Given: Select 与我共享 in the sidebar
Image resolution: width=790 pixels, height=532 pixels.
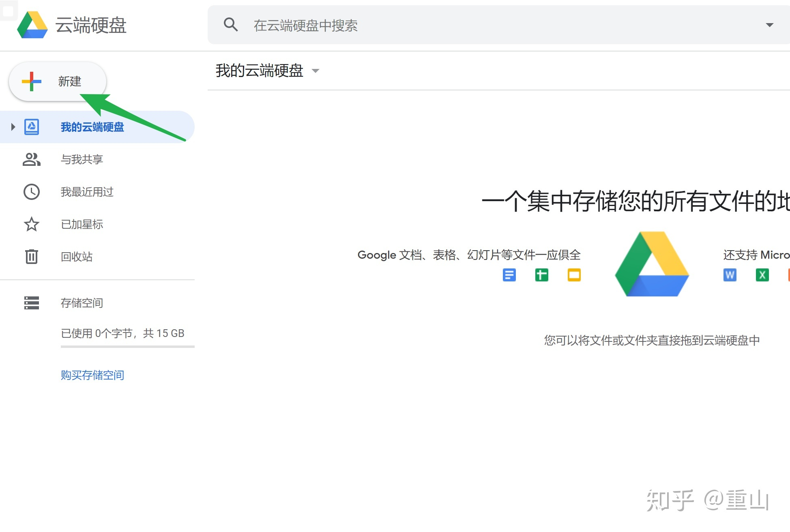Looking at the screenshot, I should click(82, 159).
